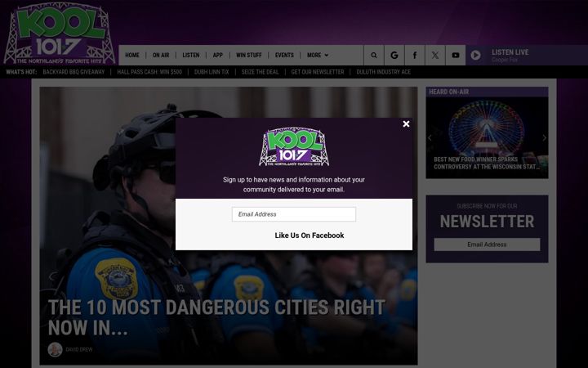
Task: Go to next Heard On-Air slide
Action: click(x=544, y=138)
